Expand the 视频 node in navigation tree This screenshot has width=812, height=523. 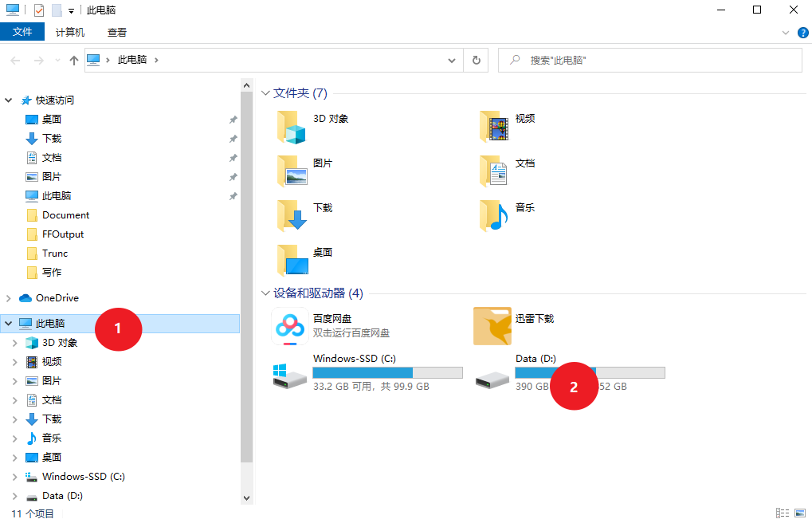tap(15, 362)
